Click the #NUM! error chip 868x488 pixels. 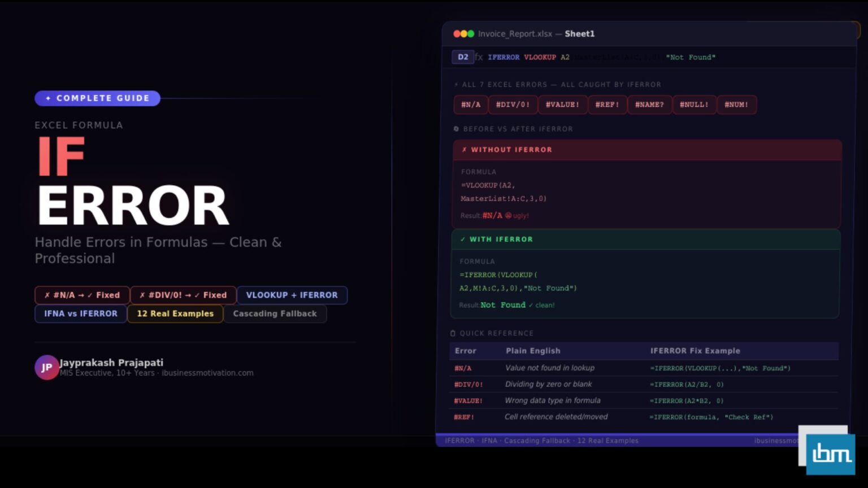pyautogui.click(x=736, y=104)
